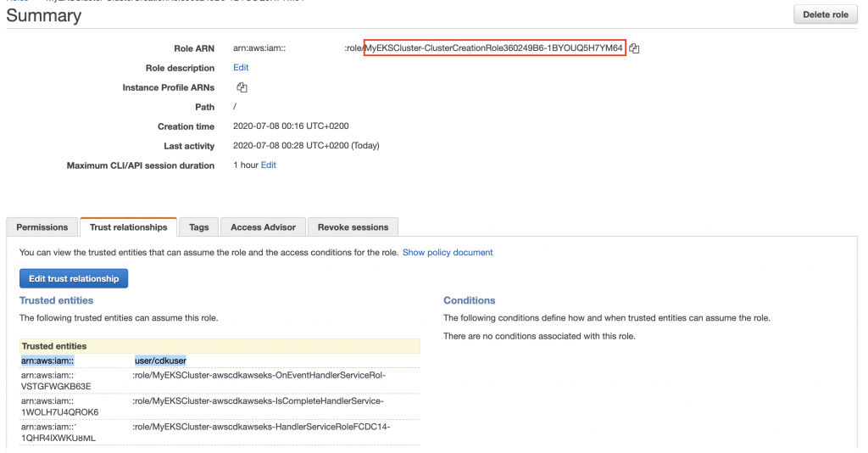Select the user/cdkuser trusted entity text
Viewport: 868px width, 453px height.
coord(160,361)
